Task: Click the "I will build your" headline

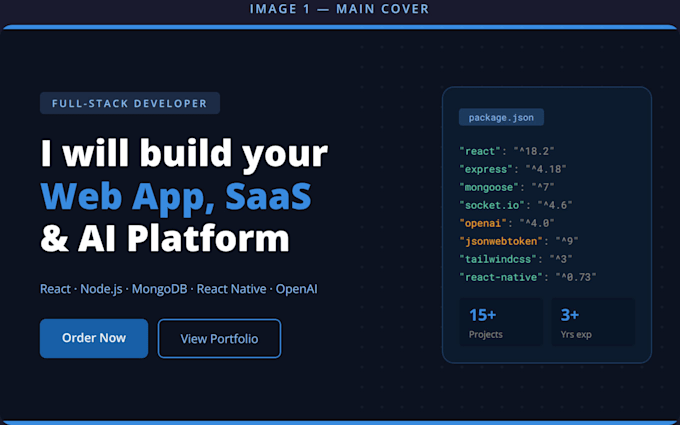Action: tap(184, 154)
